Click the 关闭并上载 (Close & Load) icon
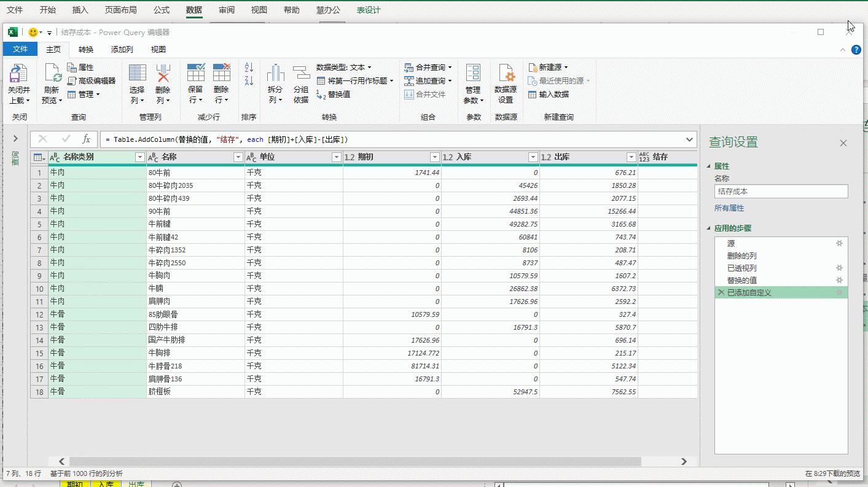The width and height of the screenshot is (868, 487). (x=18, y=74)
